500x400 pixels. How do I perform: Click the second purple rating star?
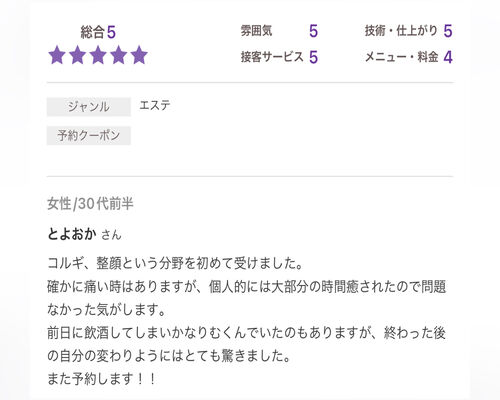77,55
